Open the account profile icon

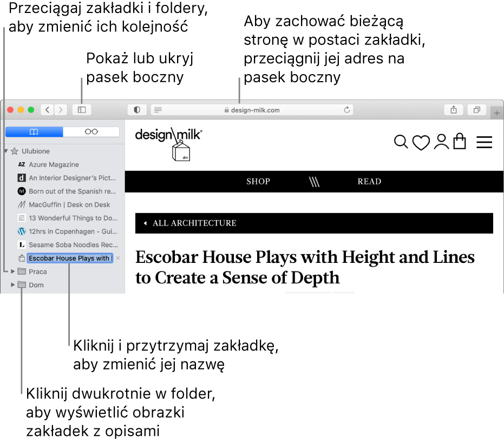(441, 142)
